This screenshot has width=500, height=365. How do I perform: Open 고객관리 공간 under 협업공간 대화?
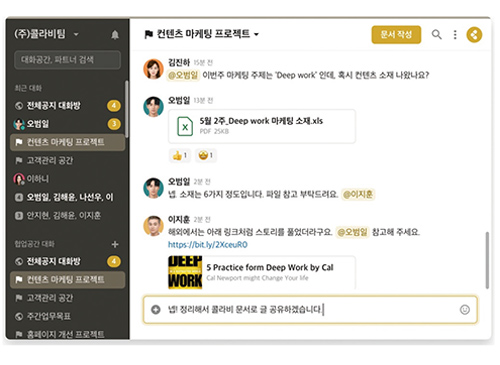pyautogui.click(x=67, y=298)
